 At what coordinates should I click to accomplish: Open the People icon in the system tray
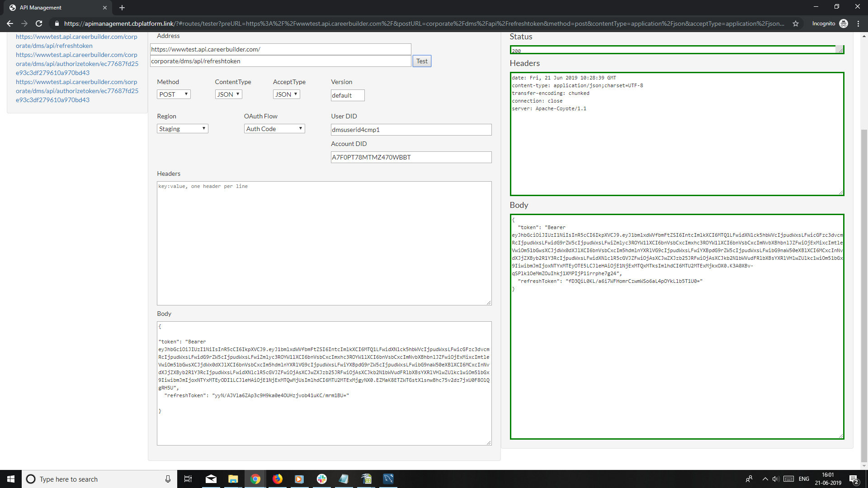pyautogui.click(x=749, y=479)
